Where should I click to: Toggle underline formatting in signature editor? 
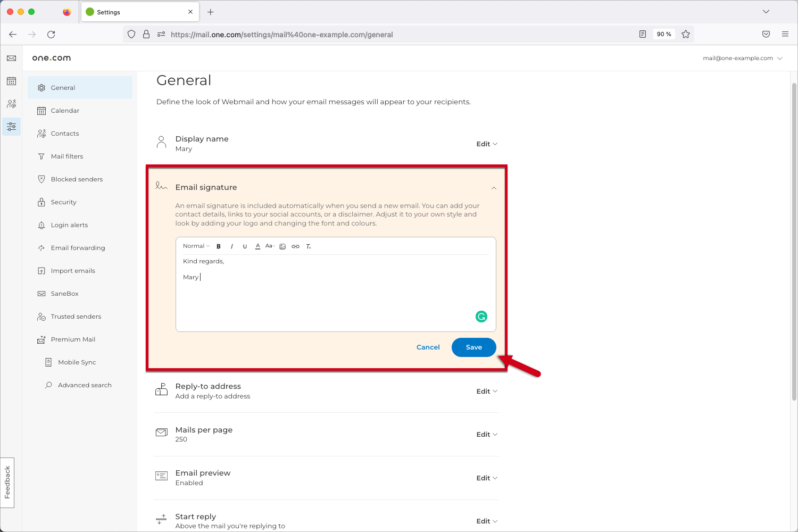click(245, 246)
